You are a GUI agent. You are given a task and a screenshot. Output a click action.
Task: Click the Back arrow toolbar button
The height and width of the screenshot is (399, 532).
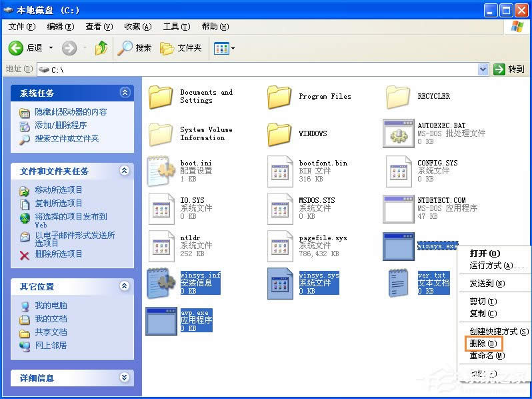tap(17, 48)
